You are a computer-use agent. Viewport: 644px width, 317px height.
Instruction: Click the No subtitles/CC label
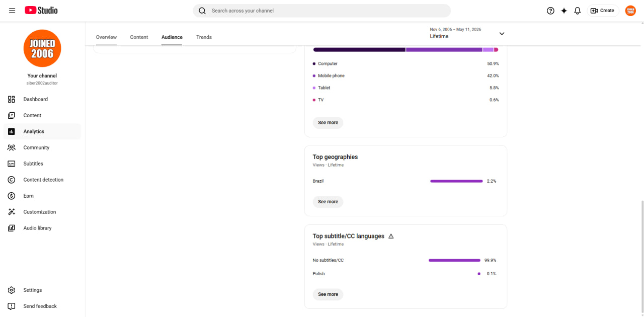click(x=328, y=260)
